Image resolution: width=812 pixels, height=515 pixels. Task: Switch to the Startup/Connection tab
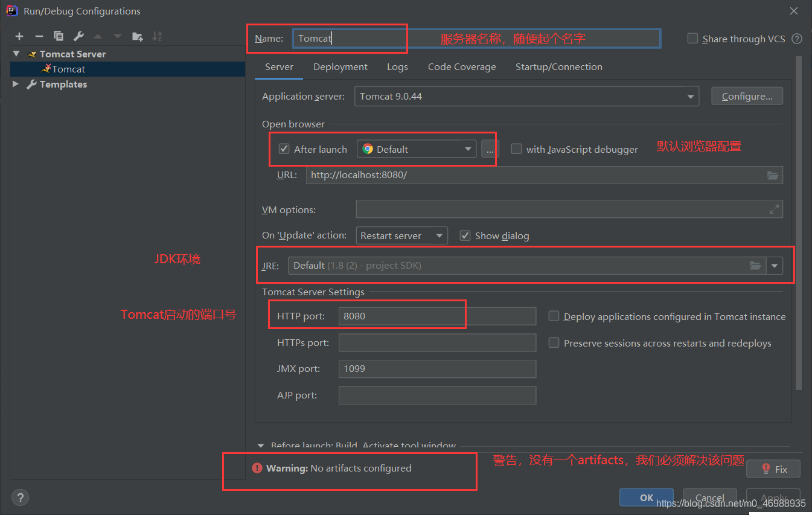coord(558,67)
